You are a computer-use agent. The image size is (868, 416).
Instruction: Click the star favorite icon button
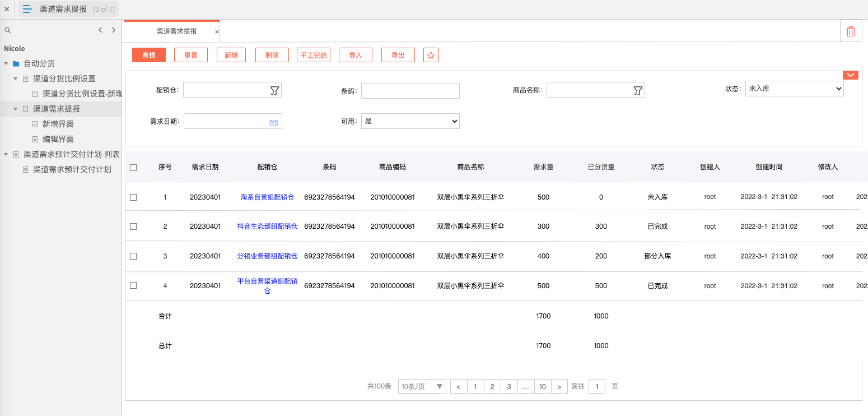pyautogui.click(x=431, y=55)
